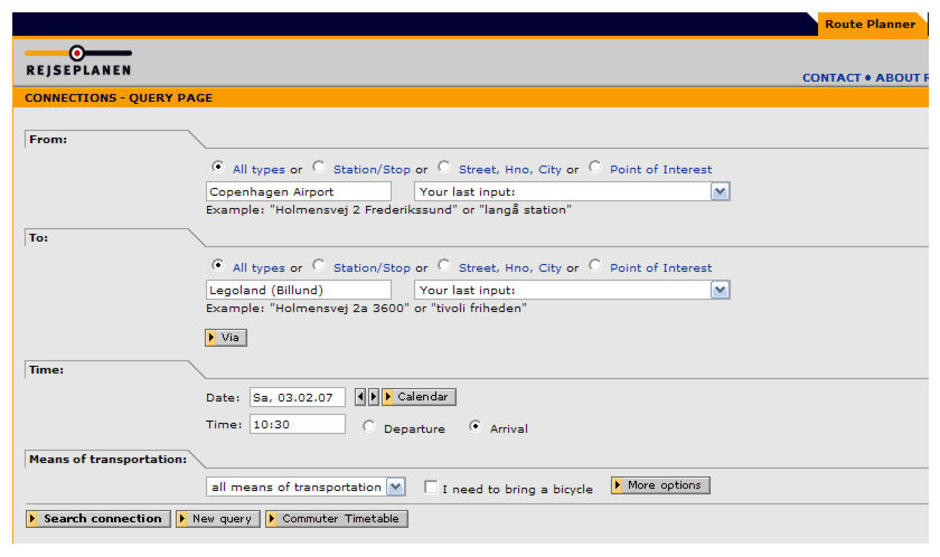The image size is (940, 557).
Task: Click the Via button
Action: coord(226,338)
